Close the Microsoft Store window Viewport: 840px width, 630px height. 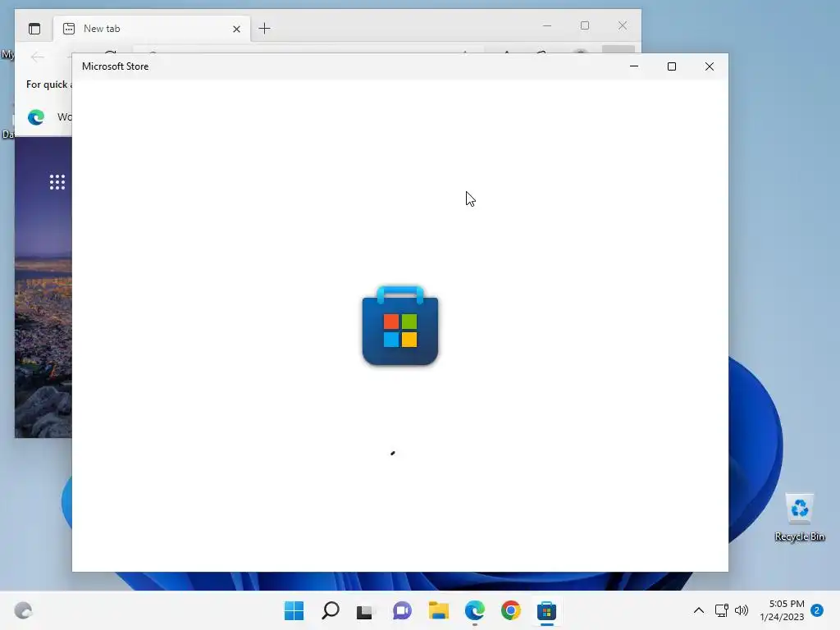(x=710, y=66)
